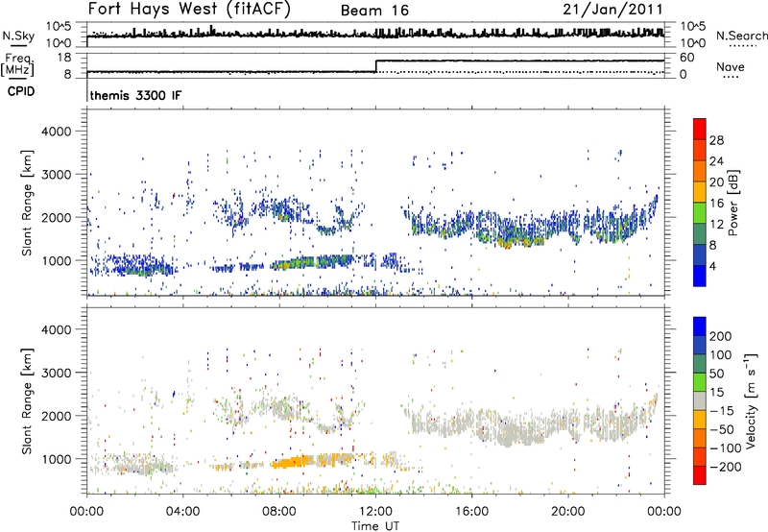
Task: Click the power panel 'Slant Range [km]' label
Action: click(x=27, y=203)
